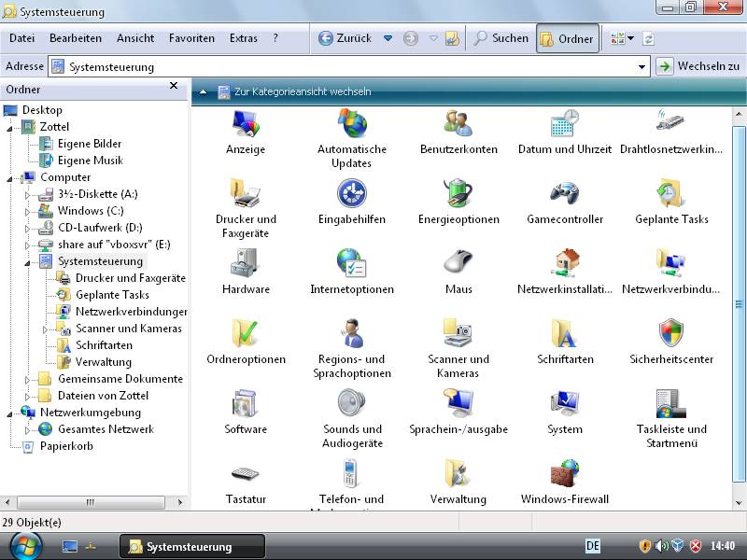Click the Windows Start button
Viewport: 747px width, 560px height.
[x=25, y=545]
